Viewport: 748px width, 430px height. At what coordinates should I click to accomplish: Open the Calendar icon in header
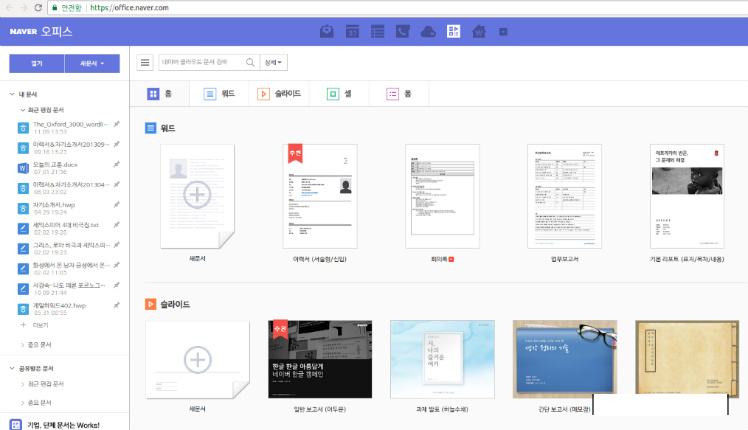[352, 31]
